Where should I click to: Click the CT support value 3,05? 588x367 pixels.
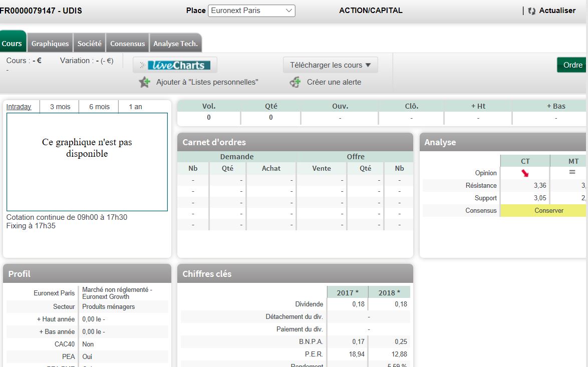[x=540, y=198]
